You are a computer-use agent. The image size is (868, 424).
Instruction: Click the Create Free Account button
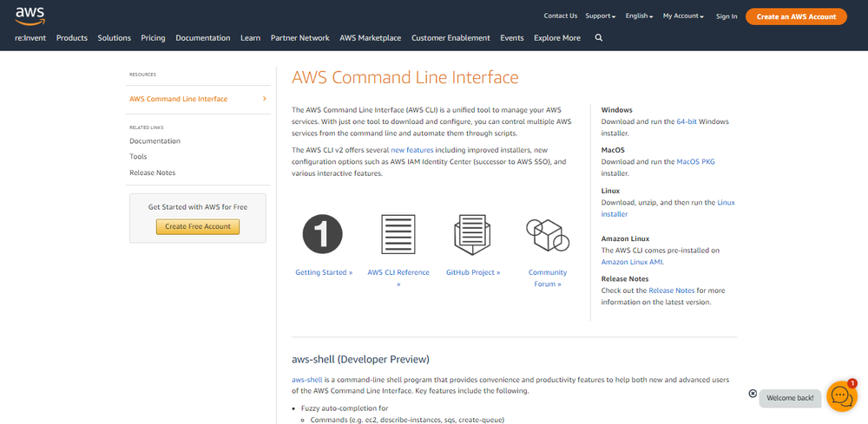pos(198,226)
